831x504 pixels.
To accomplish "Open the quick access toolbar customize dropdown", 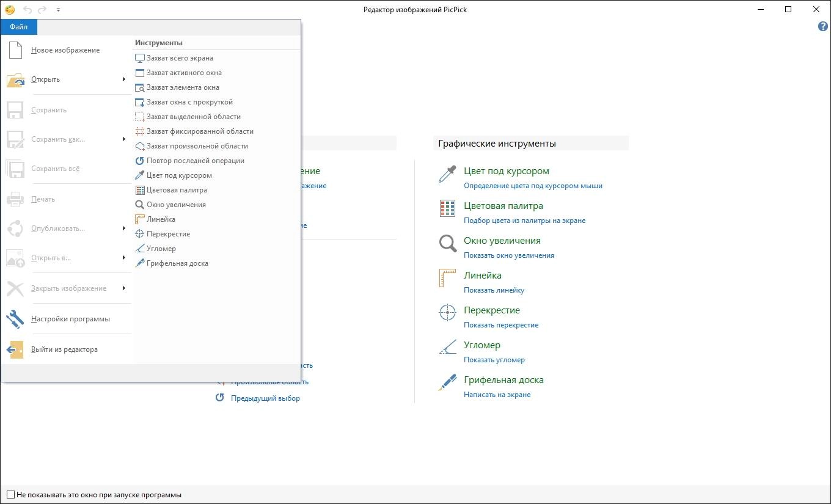I will [58, 10].
